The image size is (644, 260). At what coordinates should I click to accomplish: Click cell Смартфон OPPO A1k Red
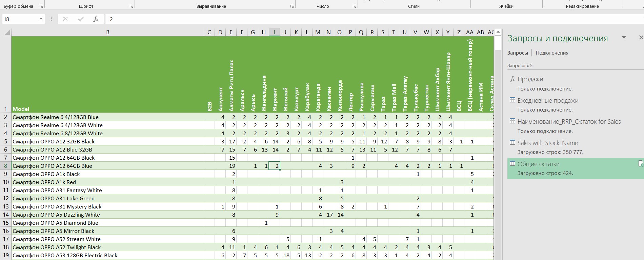(108, 182)
